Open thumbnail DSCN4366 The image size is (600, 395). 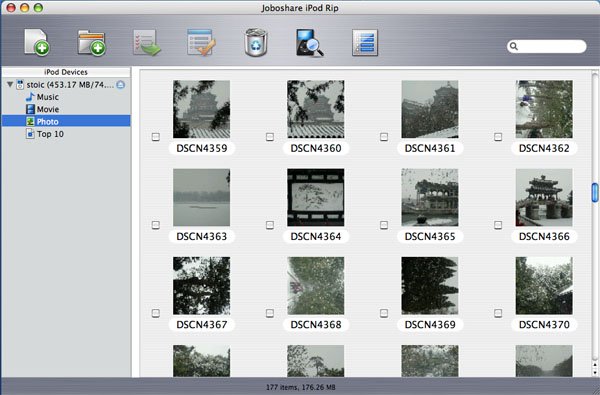(544, 198)
